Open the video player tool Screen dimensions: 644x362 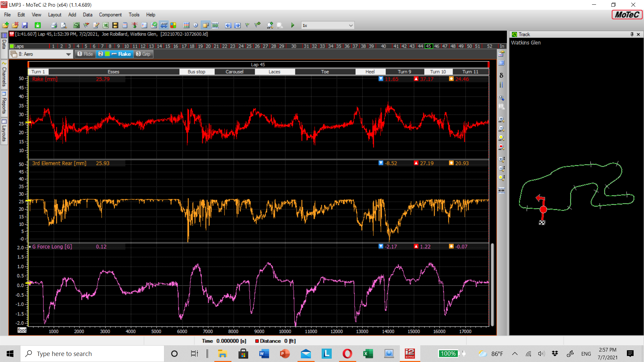[115, 25]
